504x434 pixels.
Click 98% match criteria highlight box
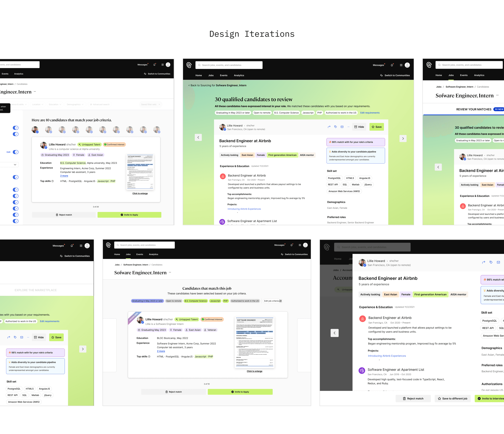[x=355, y=142]
